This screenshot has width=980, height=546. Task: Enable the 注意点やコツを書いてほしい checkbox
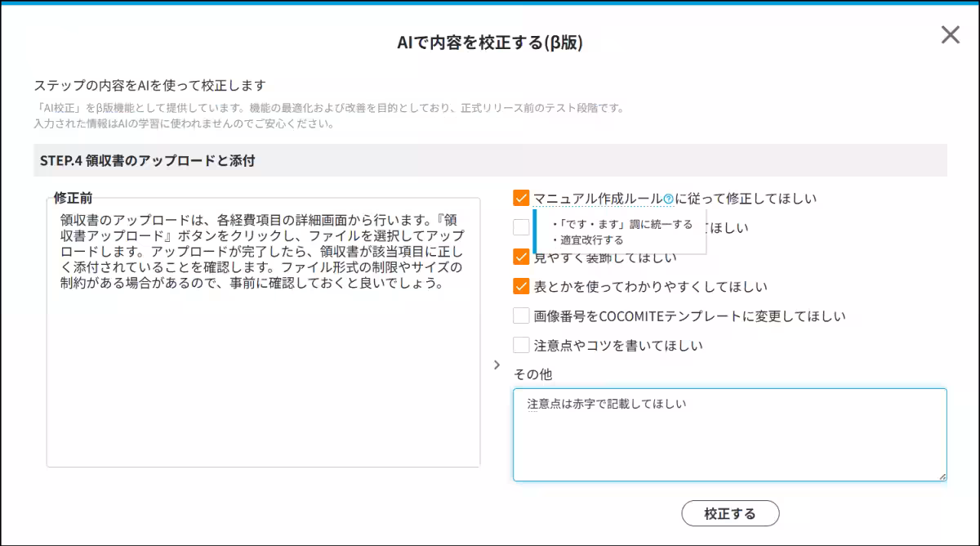click(522, 345)
